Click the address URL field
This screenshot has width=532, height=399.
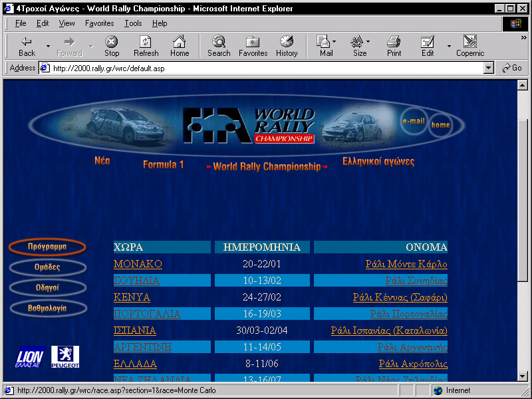pyautogui.click(x=267, y=68)
